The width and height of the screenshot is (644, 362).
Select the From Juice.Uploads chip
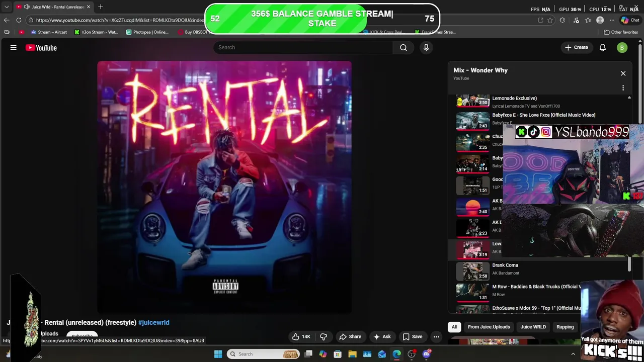tap(489, 327)
